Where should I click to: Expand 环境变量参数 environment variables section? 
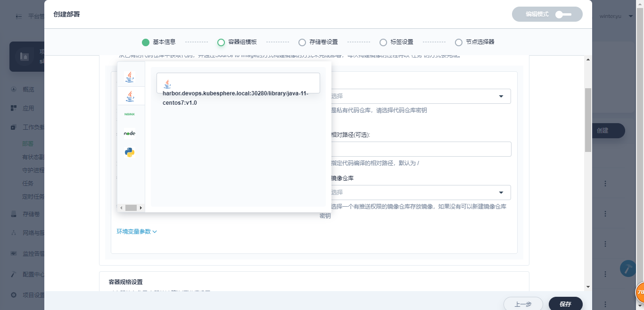tap(137, 232)
